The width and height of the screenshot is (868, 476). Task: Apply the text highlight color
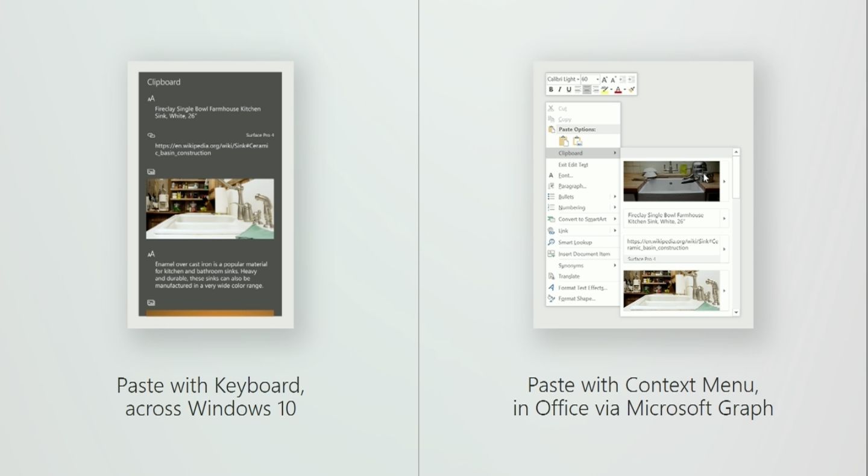604,89
